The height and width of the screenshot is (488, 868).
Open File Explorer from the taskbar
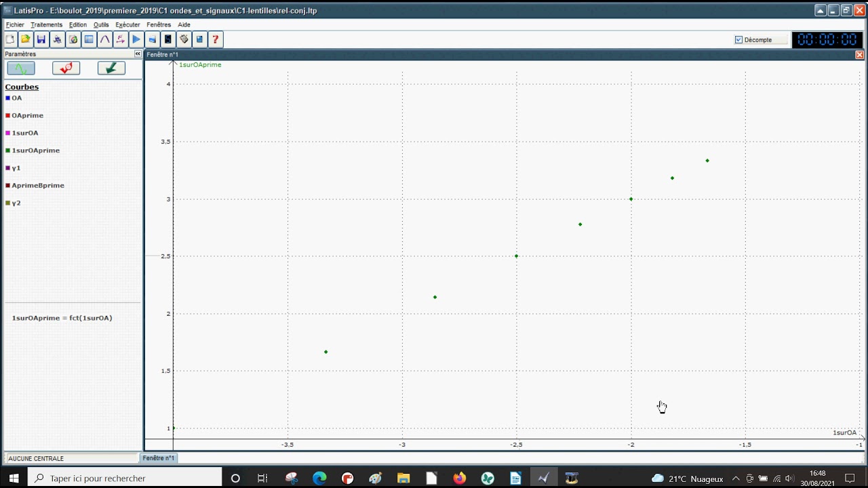coord(403,478)
